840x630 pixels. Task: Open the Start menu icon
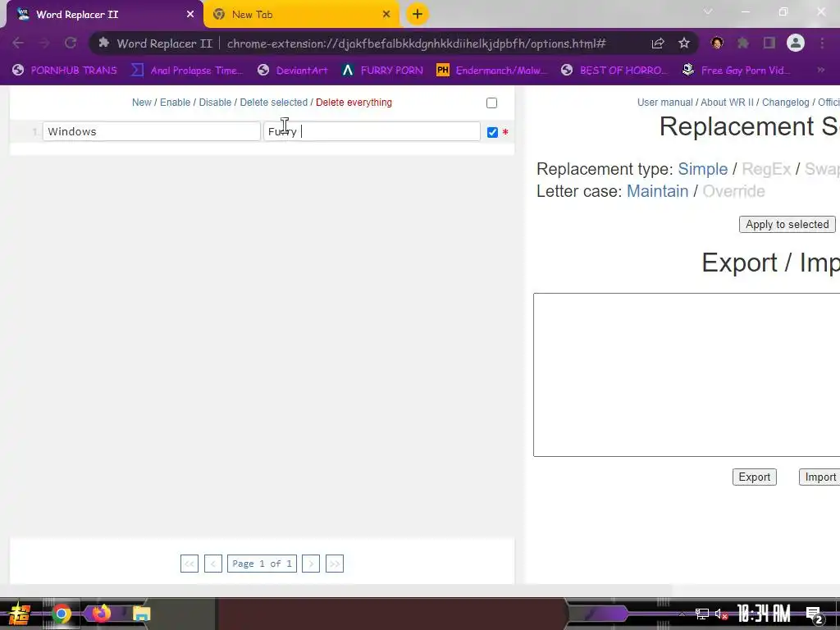(19, 614)
